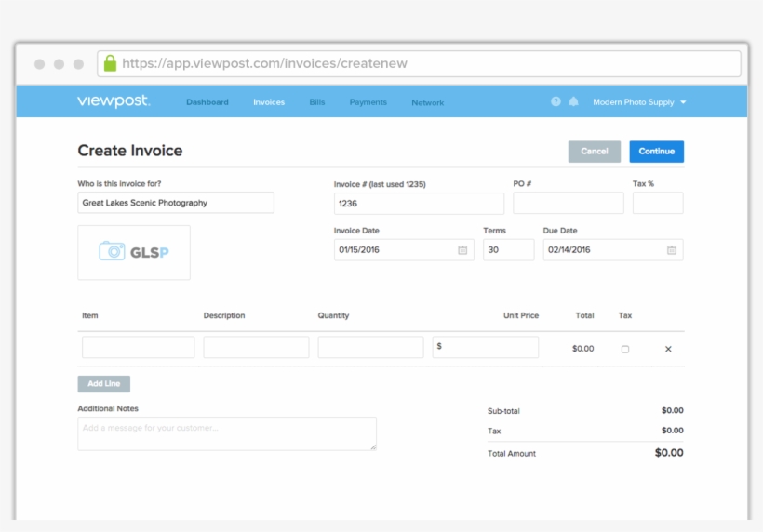The height and width of the screenshot is (532, 763).
Task: Click the line item Total $0.00 value
Action: [x=583, y=349]
